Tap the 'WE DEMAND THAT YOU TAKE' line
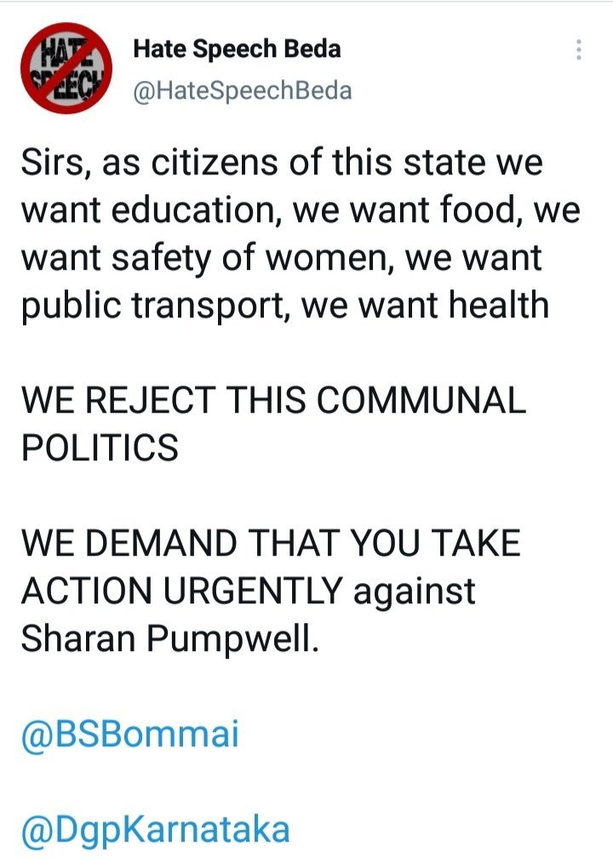The width and height of the screenshot is (613, 868). tap(270, 543)
